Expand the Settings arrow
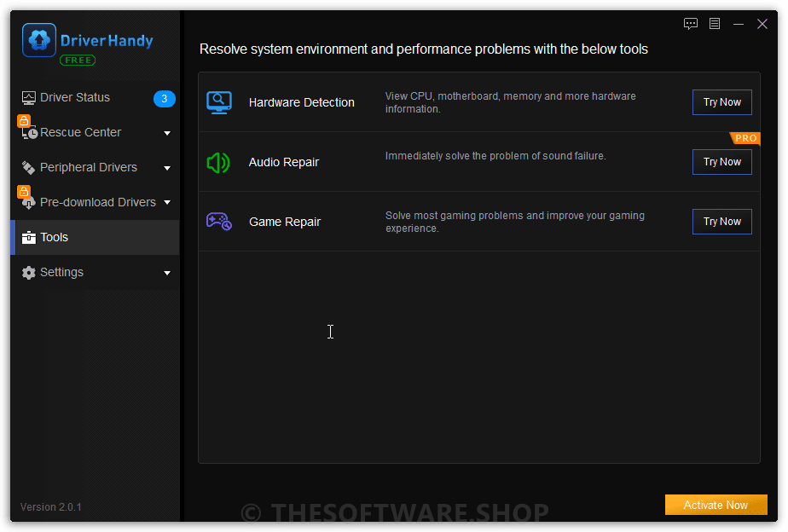The height and width of the screenshot is (532, 788). click(167, 274)
